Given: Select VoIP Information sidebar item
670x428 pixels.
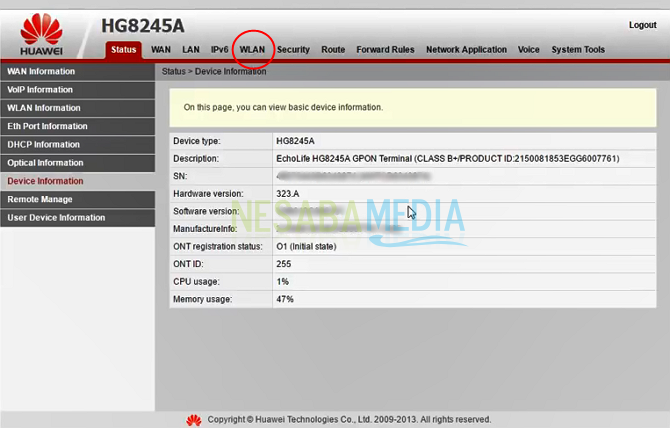Looking at the screenshot, I should (40, 90).
